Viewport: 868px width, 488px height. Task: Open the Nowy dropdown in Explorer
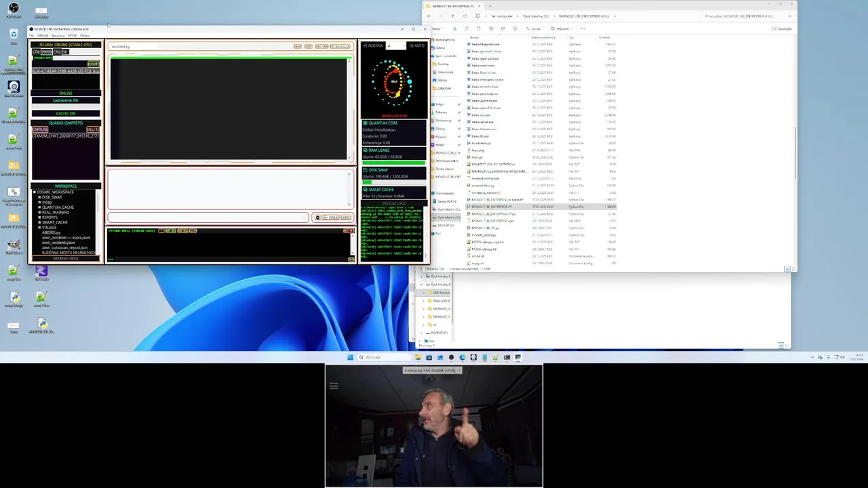[x=437, y=28]
